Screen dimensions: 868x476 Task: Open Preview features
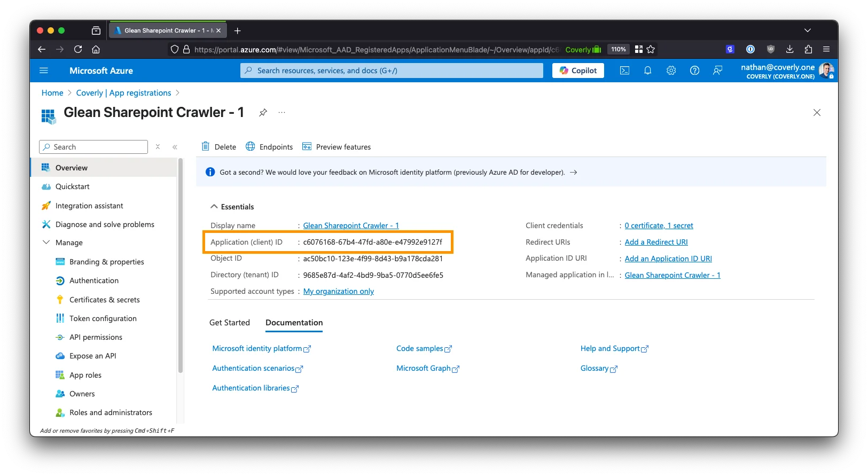pos(337,147)
